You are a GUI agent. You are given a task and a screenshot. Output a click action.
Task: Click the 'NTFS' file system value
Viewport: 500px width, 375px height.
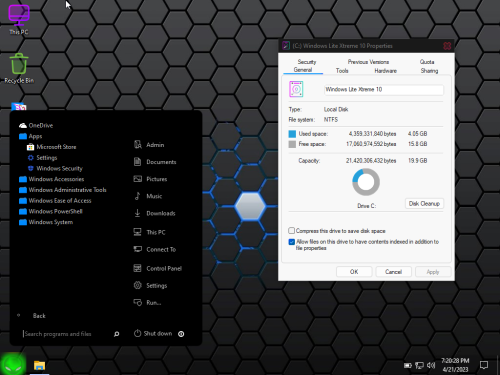[x=331, y=119]
